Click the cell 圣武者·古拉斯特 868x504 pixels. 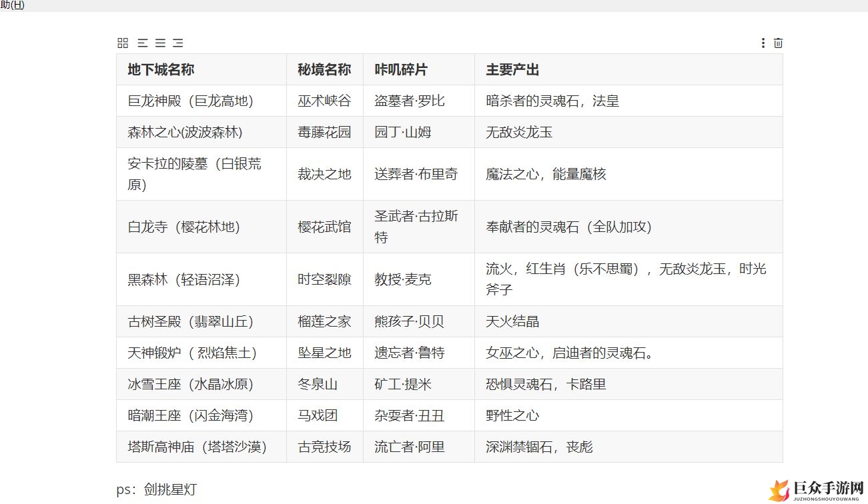click(x=419, y=227)
